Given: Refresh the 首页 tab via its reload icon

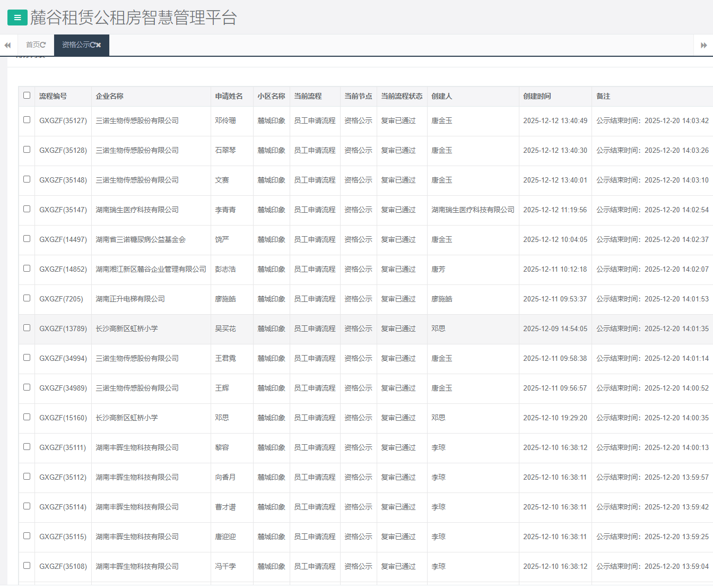Looking at the screenshot, I should point(43,45).
